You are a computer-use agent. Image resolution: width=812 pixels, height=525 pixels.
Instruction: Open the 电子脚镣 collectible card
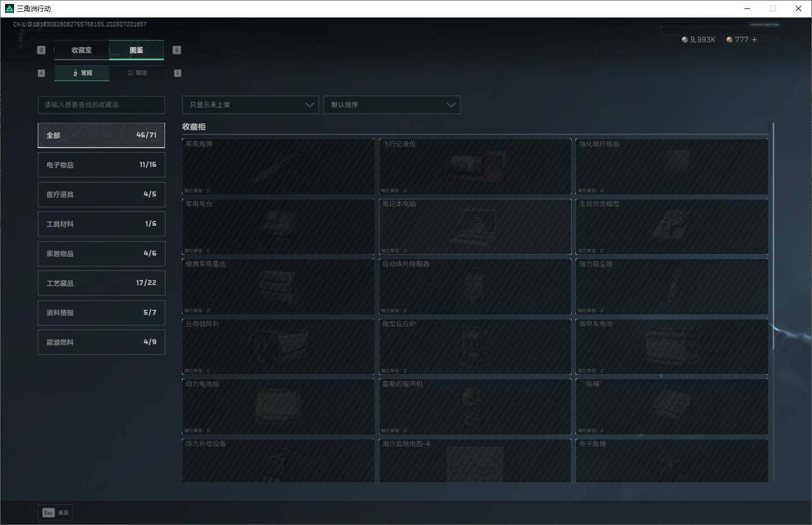(672, 460)
